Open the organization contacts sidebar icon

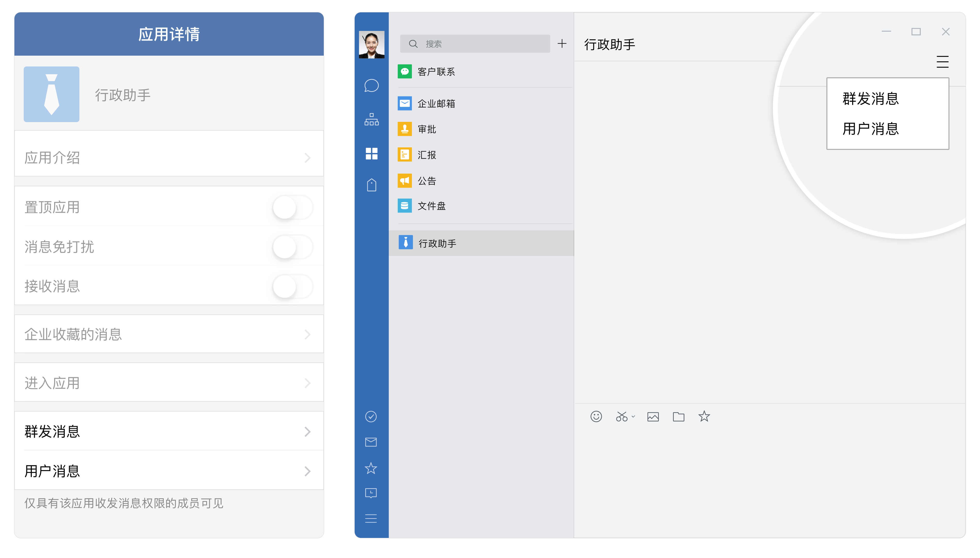[371, 119]
